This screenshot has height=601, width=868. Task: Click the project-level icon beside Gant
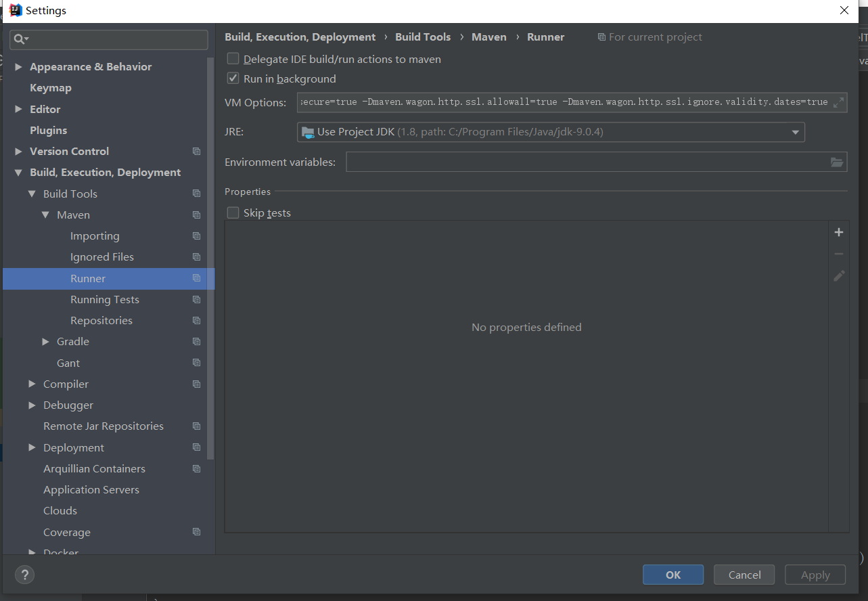click(x=196, y=363)
